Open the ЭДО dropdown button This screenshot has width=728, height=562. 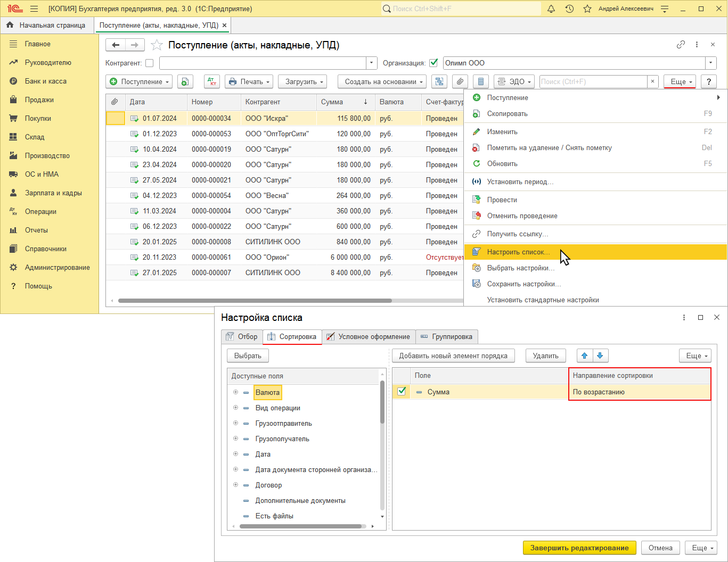(514, 81)
